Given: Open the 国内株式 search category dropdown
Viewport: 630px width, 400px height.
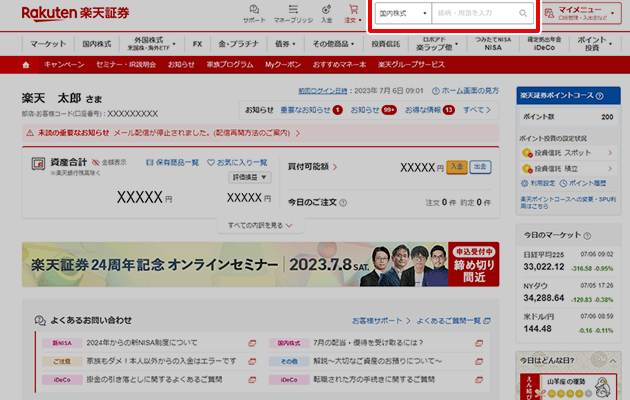Looking at the screenshot, I should pos(403,13).
